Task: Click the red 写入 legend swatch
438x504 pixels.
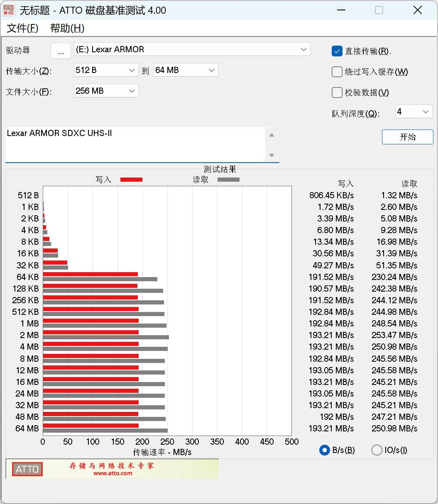Action: (x=131, y=180)
